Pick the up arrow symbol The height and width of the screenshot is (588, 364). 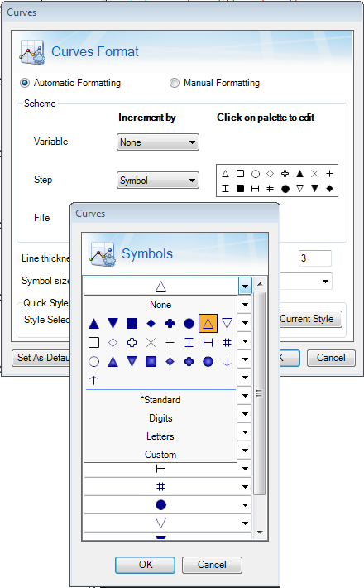click(x=94, y=380)
